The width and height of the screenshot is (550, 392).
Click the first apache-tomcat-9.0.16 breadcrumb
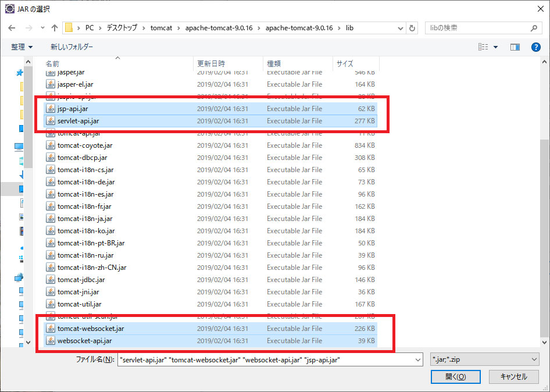219,28
